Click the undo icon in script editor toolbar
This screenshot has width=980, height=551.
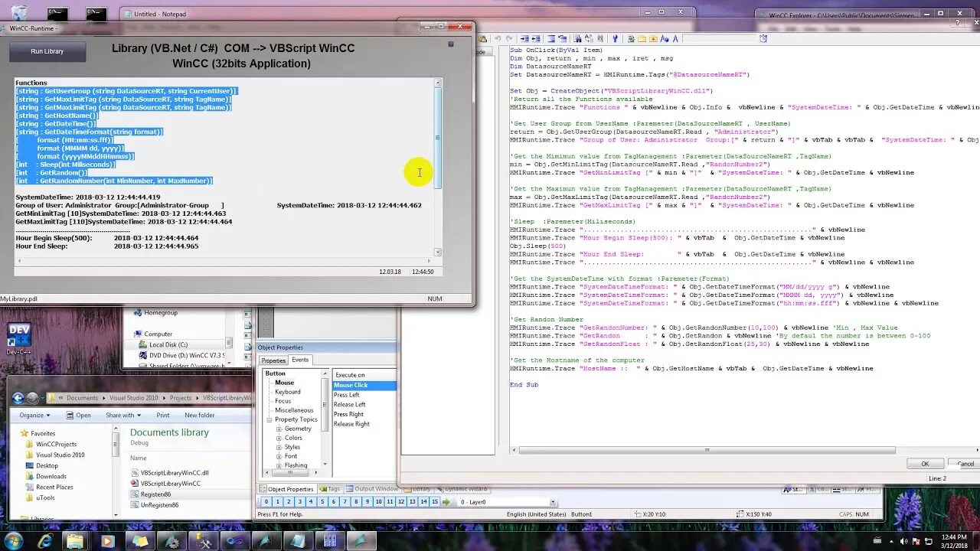tap(498, 38)
